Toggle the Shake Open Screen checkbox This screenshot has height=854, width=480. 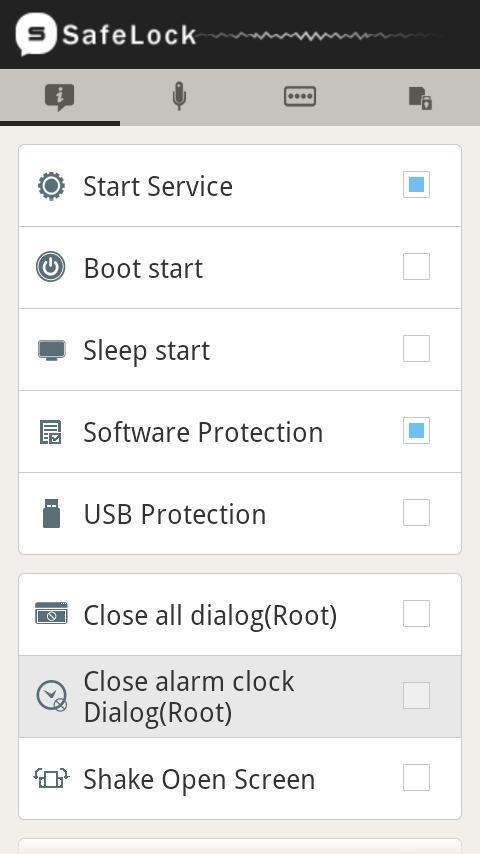click(x=416, y=777)
